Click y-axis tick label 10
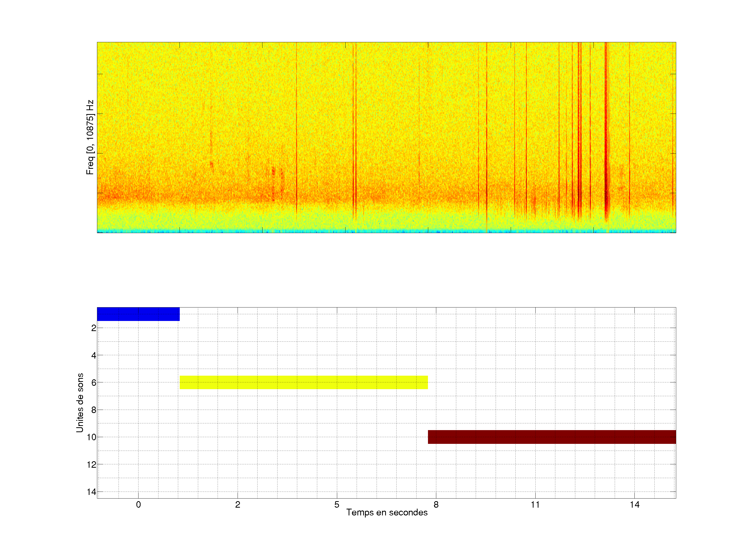 click(92, 437)
